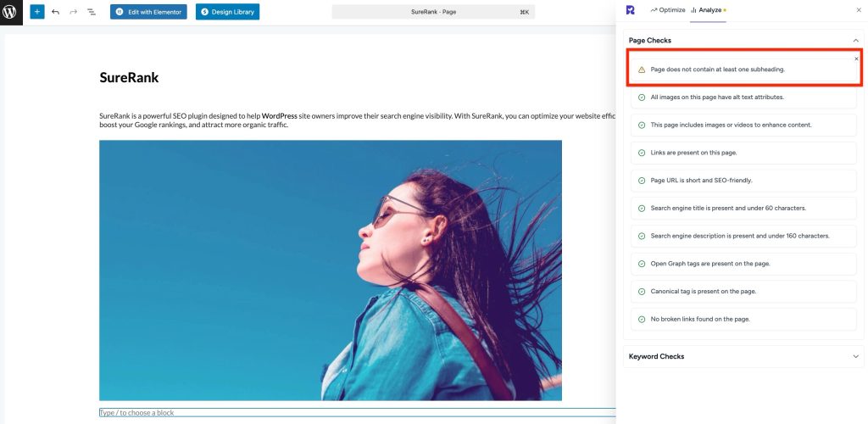Click the Edit with Elementor button
Screen dimensions: 868x424
tap(148, 12)
